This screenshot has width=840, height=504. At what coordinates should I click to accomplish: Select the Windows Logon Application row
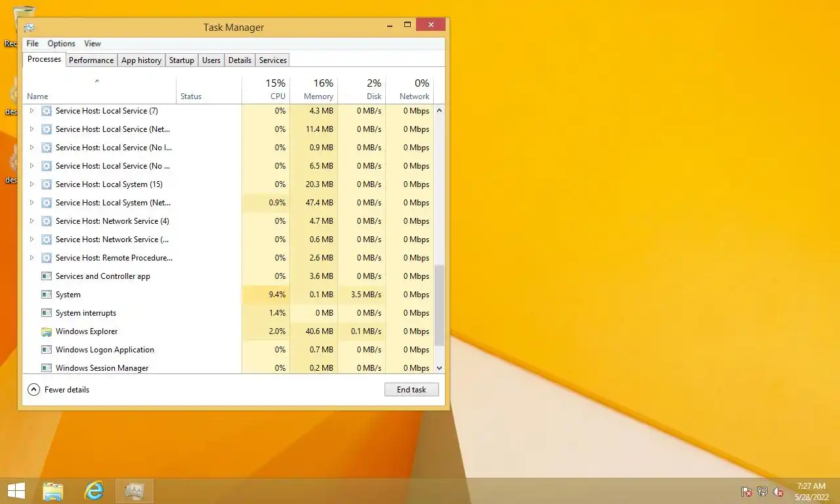click(228, 350)
